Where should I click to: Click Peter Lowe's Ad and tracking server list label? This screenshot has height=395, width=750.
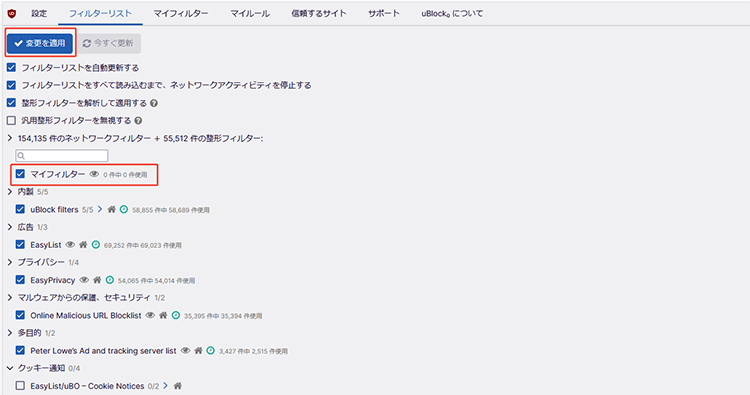(x=103, y=351)
